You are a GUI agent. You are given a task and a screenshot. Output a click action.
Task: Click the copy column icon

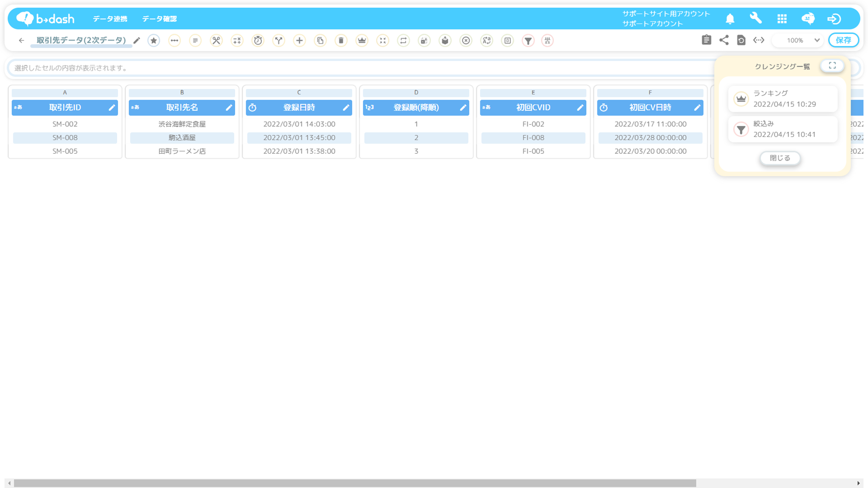(x=320, y=40)
